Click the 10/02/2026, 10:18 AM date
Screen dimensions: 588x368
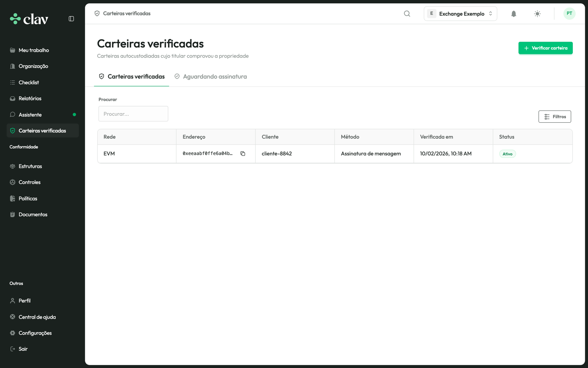pyautogui.click(x=445, y=154)
